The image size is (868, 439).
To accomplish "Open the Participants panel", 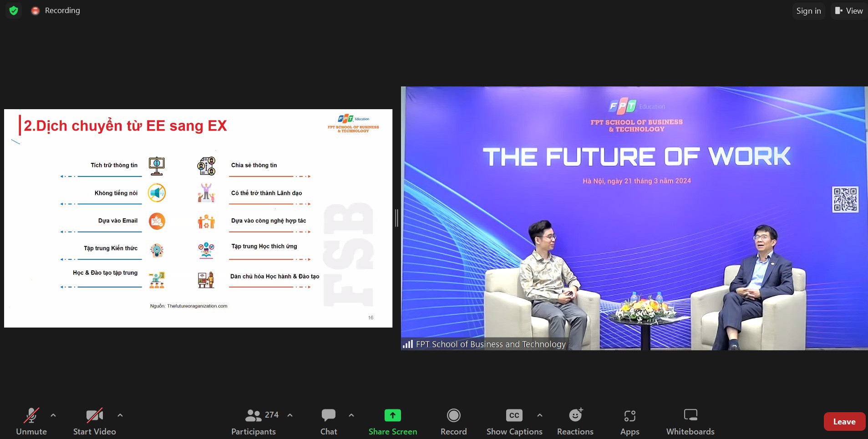I will coord(254,422).
